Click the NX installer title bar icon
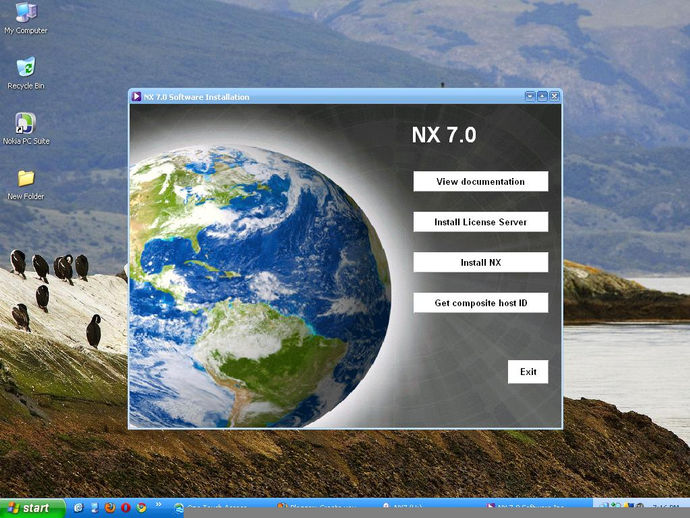The image size is (690, 518). (x=136, y=96)
